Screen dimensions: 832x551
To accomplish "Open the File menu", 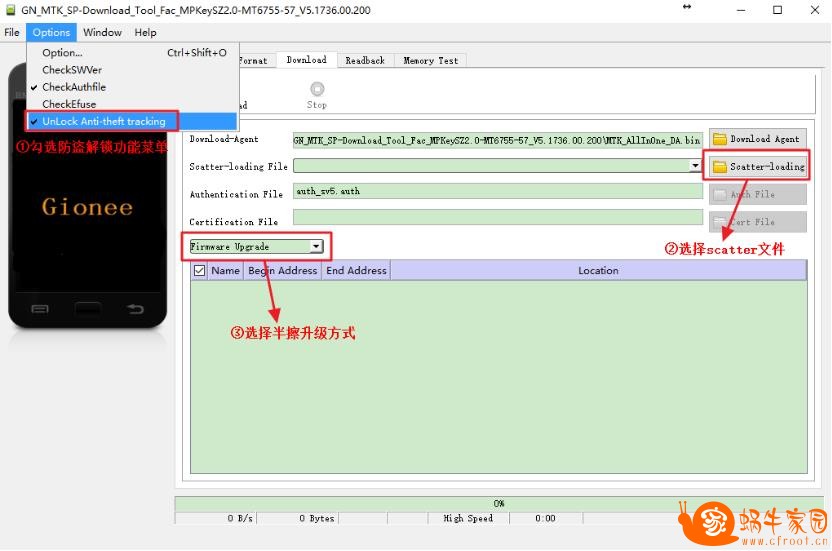I will tap(12, 32).
